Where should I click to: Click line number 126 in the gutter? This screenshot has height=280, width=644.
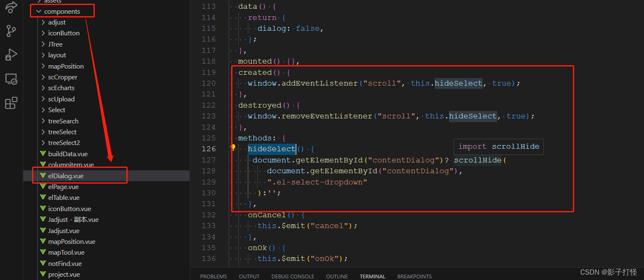(209, 148)
